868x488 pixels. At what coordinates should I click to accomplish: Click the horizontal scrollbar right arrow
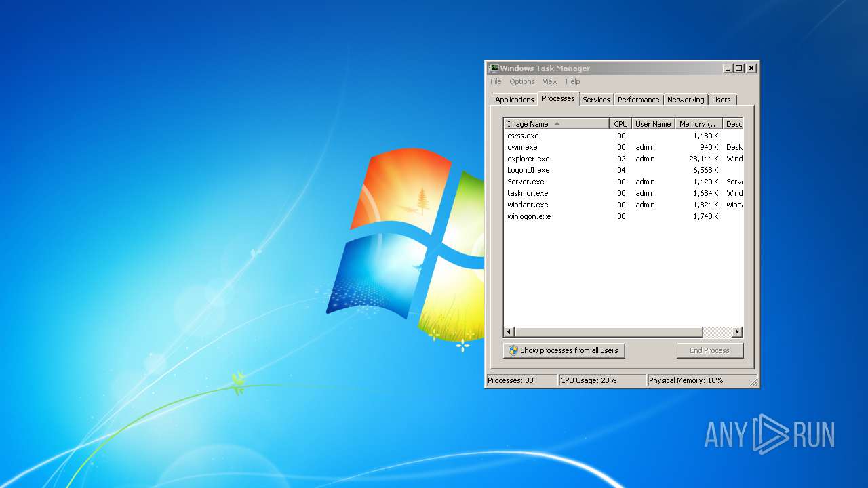pos(738,332)
